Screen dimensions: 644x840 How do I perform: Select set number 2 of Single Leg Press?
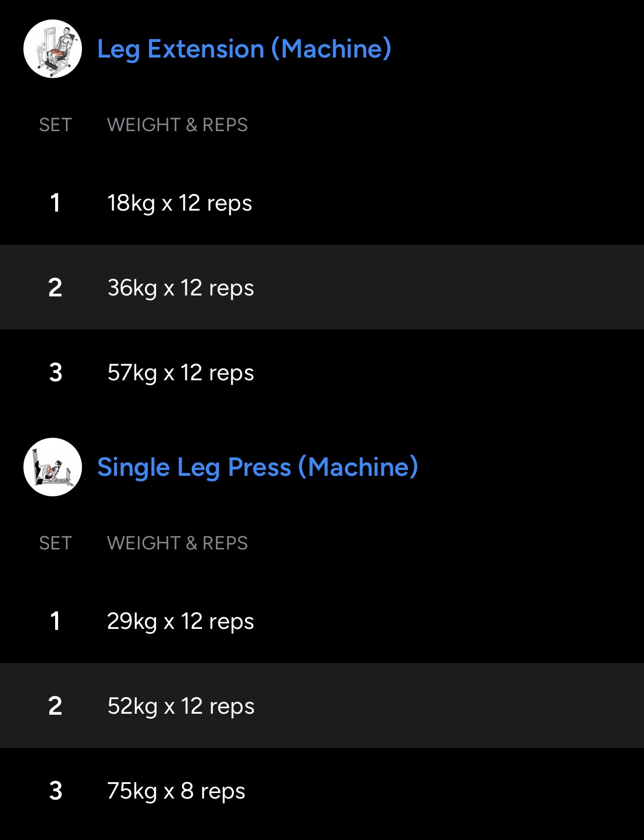[x=56, y=706]
